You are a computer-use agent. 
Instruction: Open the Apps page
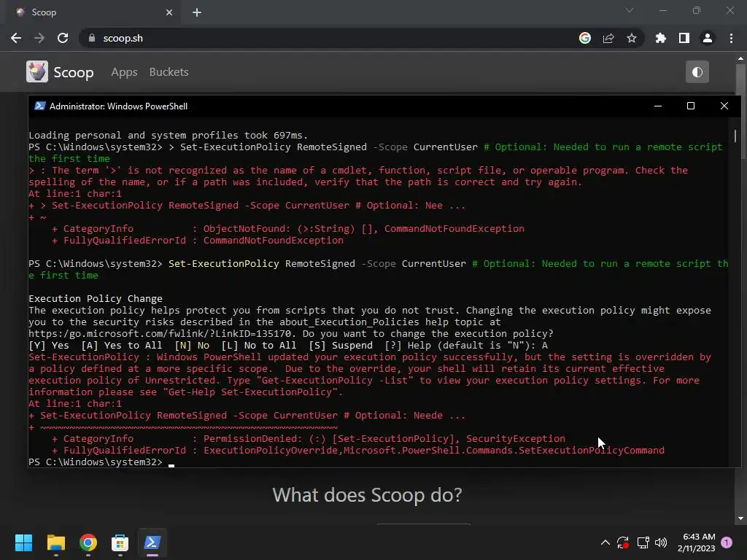click(124, 72)
